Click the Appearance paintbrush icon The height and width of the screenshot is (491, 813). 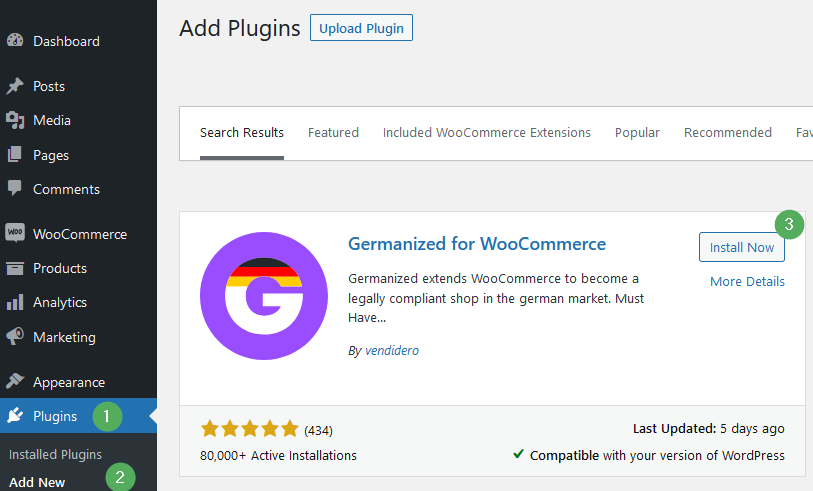point(15,381)
